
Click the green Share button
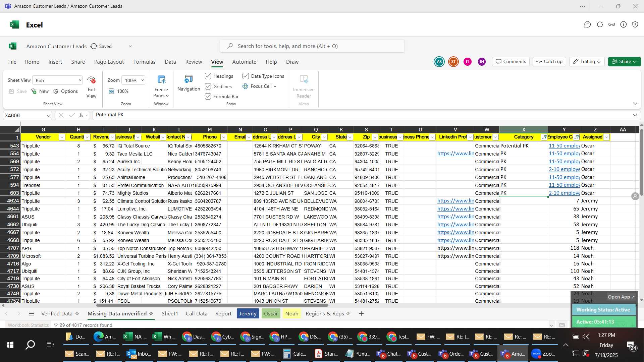[625, 62]
